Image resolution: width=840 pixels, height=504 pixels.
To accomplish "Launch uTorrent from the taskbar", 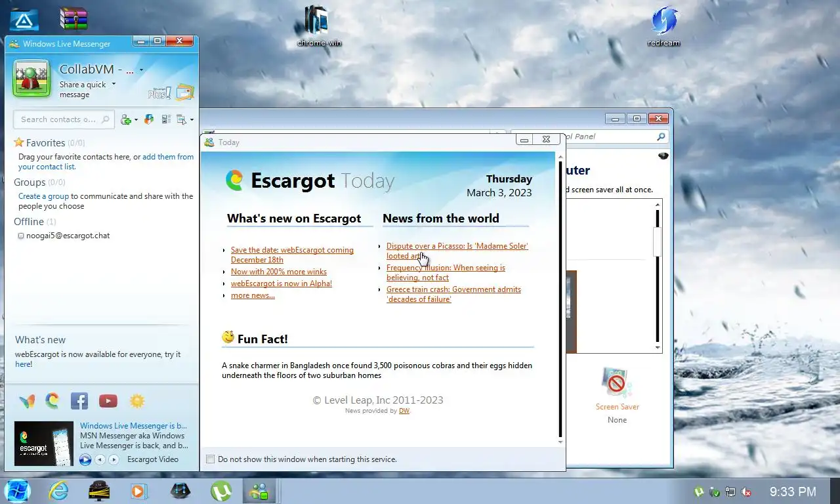I will (221, 491).
